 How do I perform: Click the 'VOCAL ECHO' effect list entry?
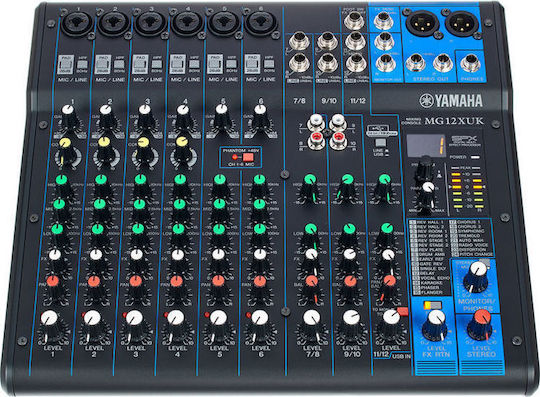[431, 278]
